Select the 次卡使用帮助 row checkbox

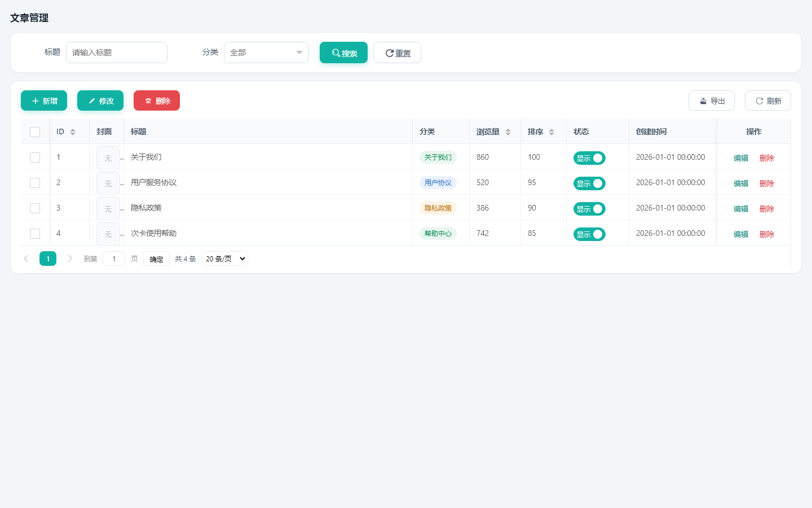tap(35, 234)
